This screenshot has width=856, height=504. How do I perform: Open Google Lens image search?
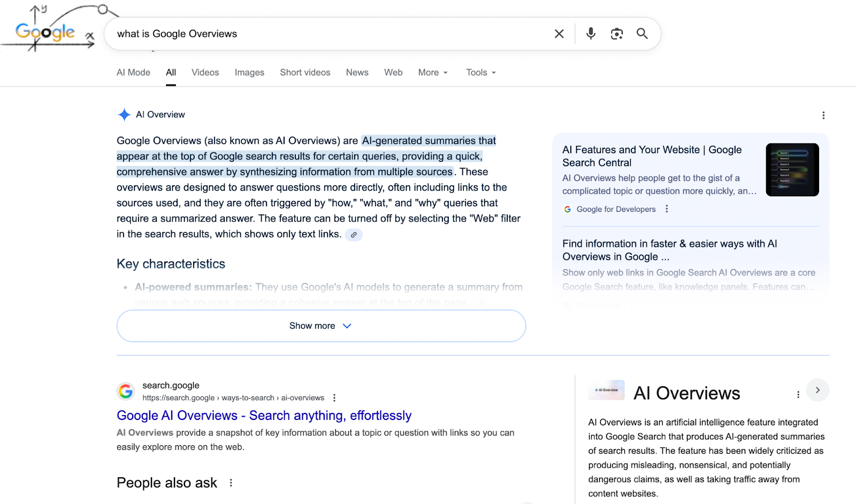(616, 34)
